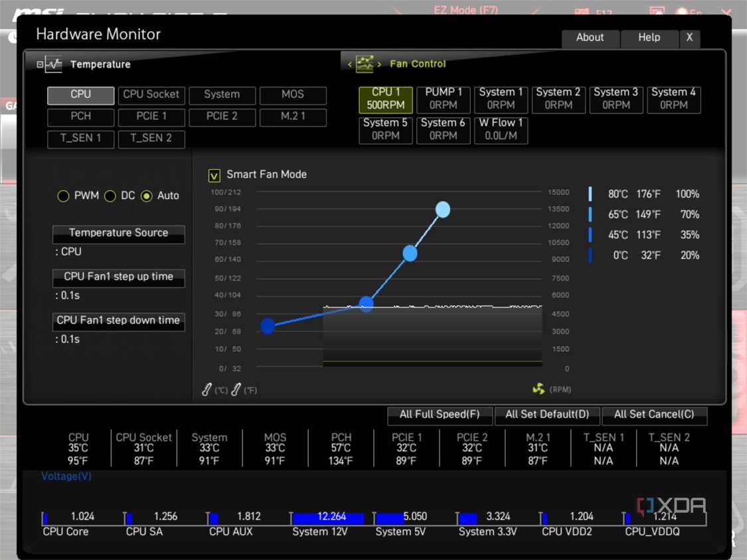747x560 pixels.
Task: Open the About tab
Action: tap(590, 38)
